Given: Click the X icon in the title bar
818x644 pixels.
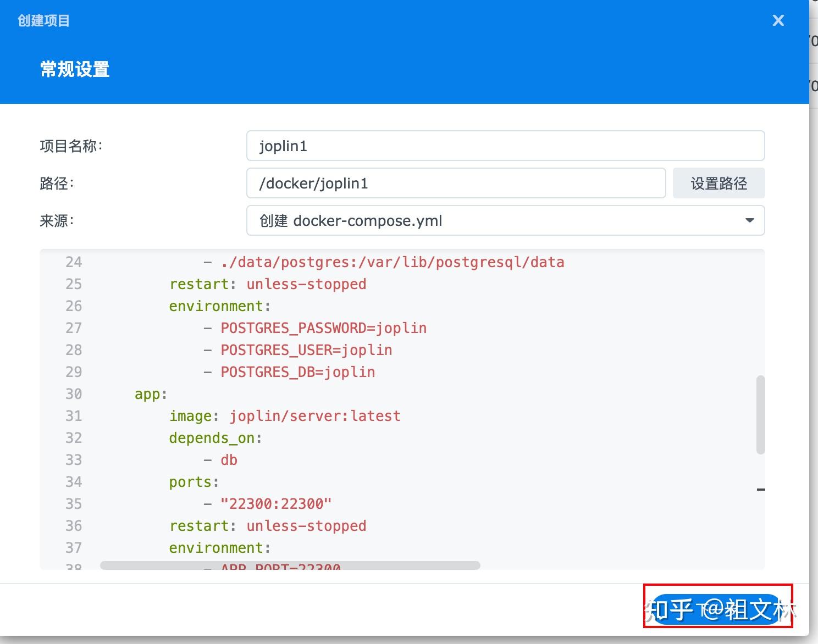Looking at the screenshot, I should (x=778, y=20).
